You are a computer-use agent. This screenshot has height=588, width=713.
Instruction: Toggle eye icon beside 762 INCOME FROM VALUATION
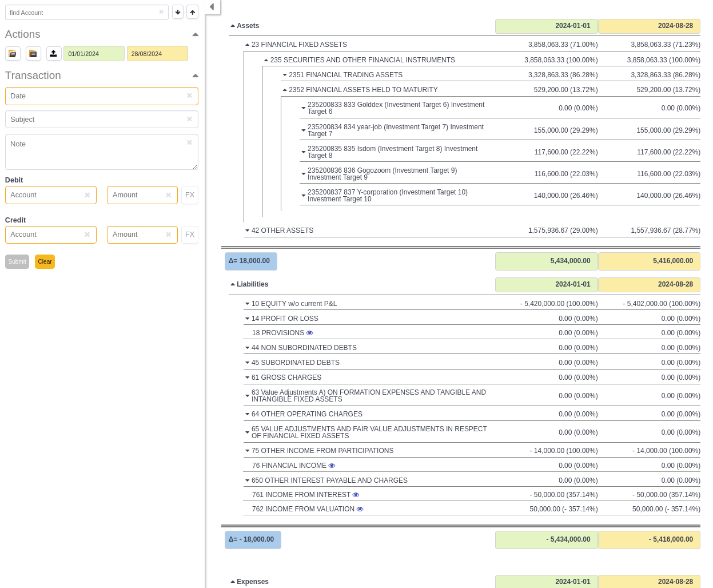[x=360, y=509]
